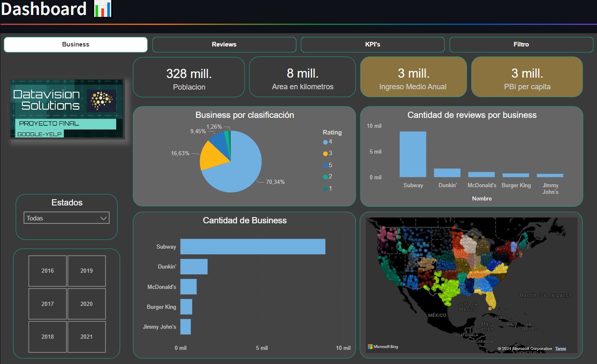
Task: Click the yellow Florida cluster on map
Action: click(491, 299)
